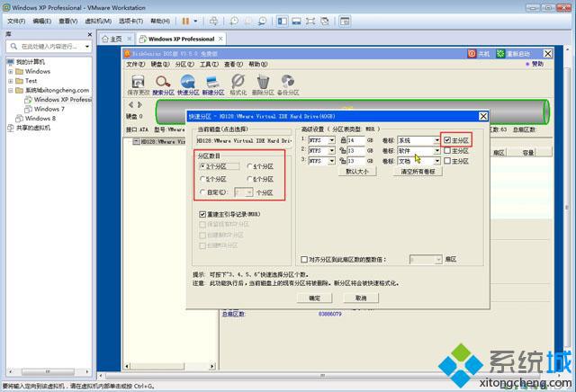Check 主分区 checkbox for partition 3 文档
The height and width of the screenshot is (392, 576).
(x=447, y=161)
